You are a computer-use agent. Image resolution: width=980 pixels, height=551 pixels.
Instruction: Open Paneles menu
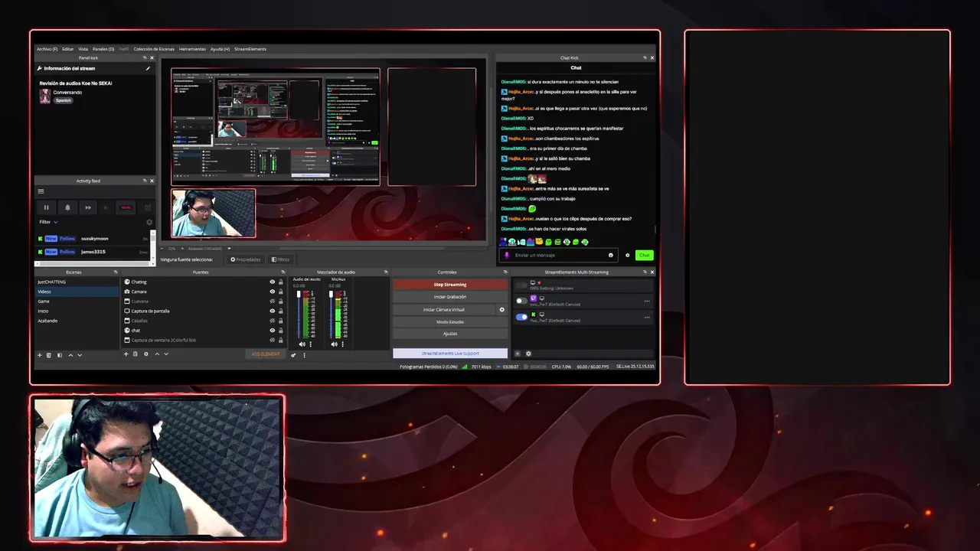click(x=103, y=49)
